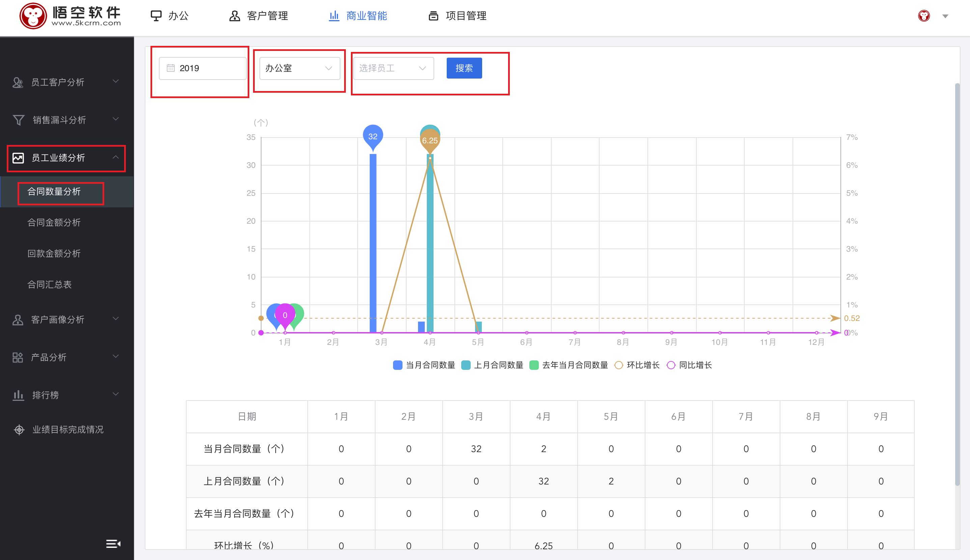
Task: Click the 32 cell under 3月 column
Action: 476,449
